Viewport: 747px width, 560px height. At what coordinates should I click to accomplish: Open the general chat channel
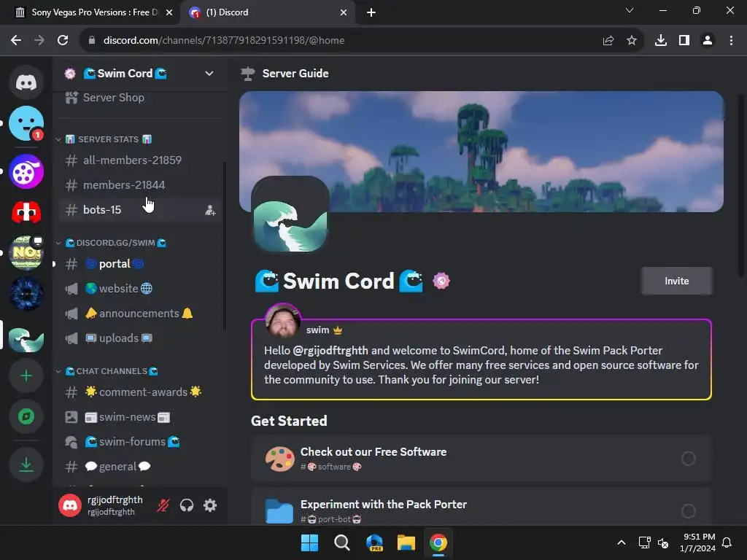pyautogui.click(x=140, y=466)
